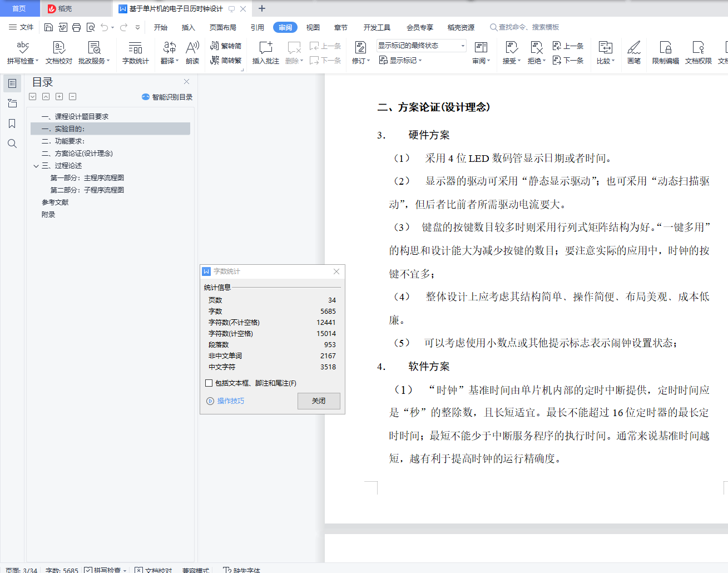This screenshot has width=728, height=573.
Task: Switch to the 引用 ribbon tab
Action: (257, 27)
